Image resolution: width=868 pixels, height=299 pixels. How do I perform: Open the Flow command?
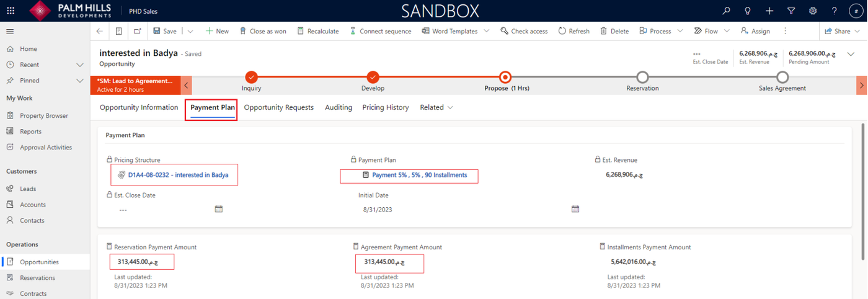coord(706,31)
